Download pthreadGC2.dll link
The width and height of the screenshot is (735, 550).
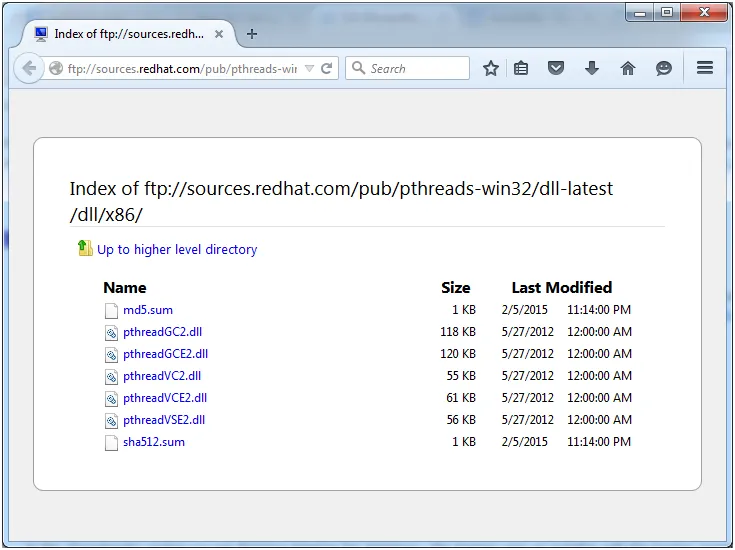pos(163,332)
